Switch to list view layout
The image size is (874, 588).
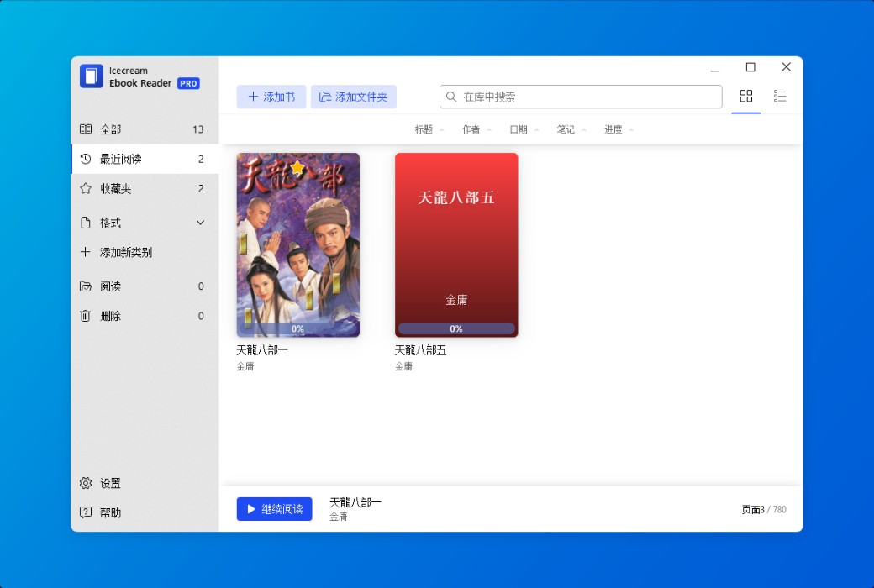point(780,96)
